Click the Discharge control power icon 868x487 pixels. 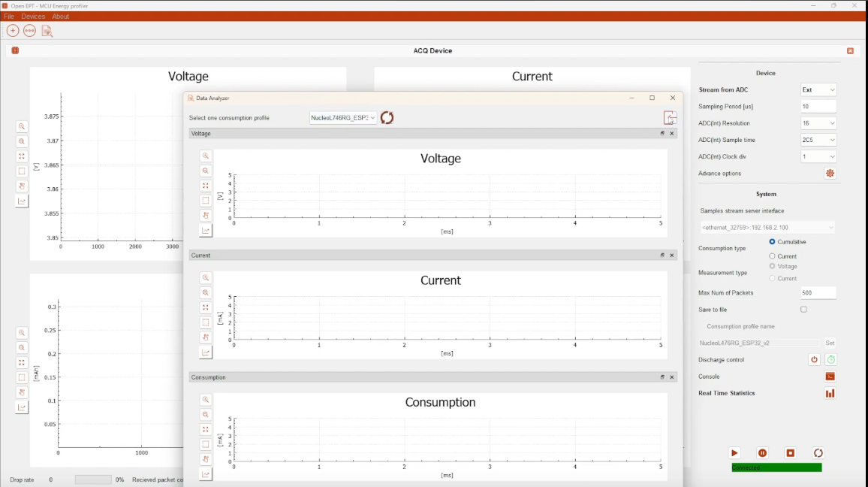813,359
